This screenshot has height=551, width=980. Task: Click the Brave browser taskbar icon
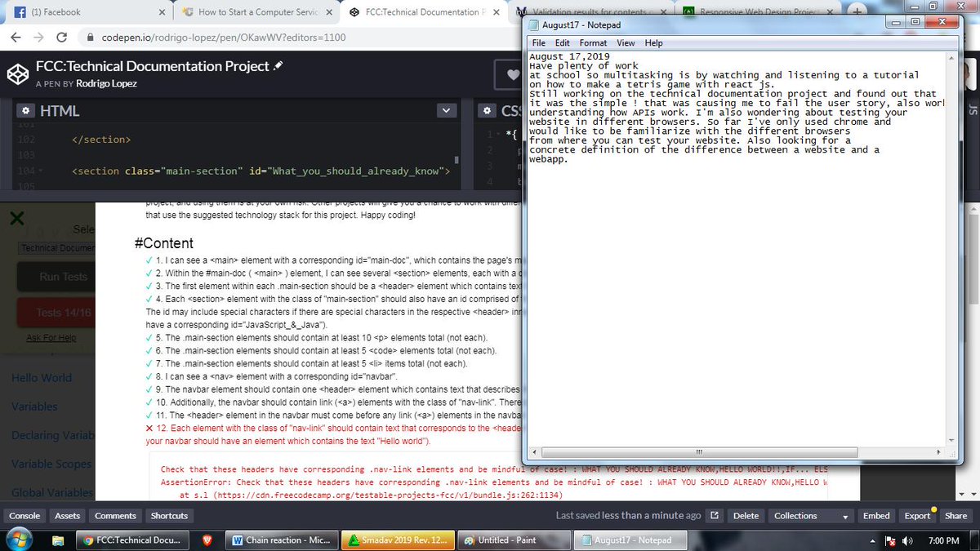click(206, 540)
